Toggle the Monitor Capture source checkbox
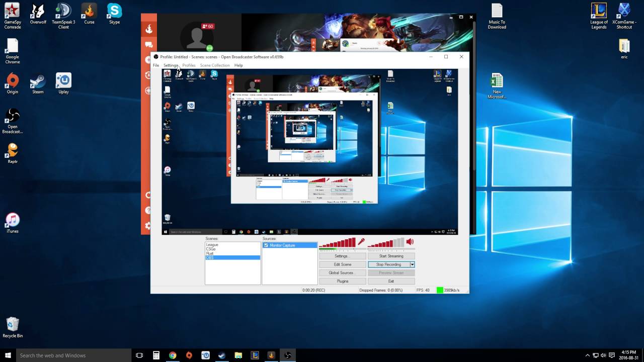 266,245
